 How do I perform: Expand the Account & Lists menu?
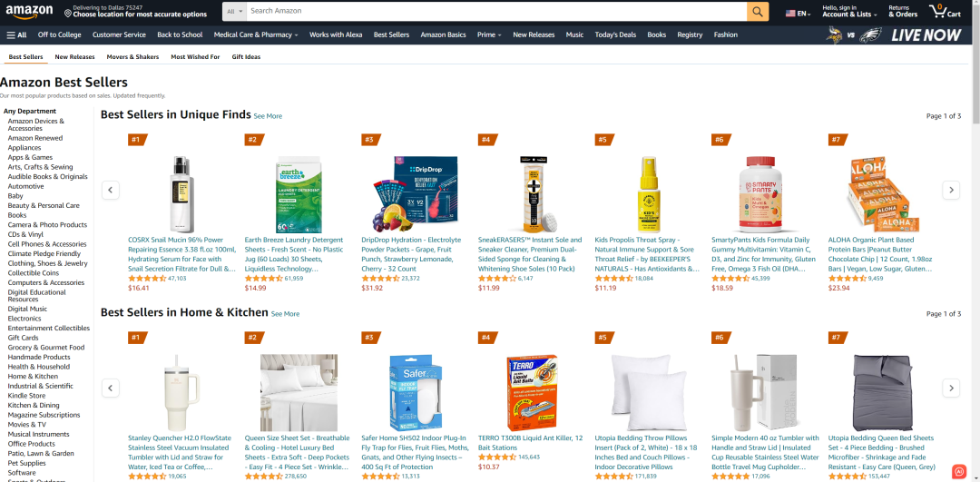[x=849, y=11]
